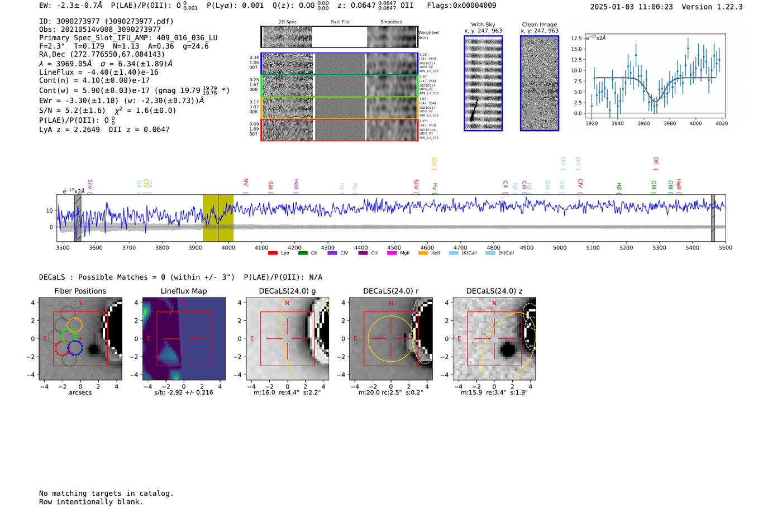The image size is (782, 532).
Task: Click the RA,Dec coordinates line
Action: [102, 54]
